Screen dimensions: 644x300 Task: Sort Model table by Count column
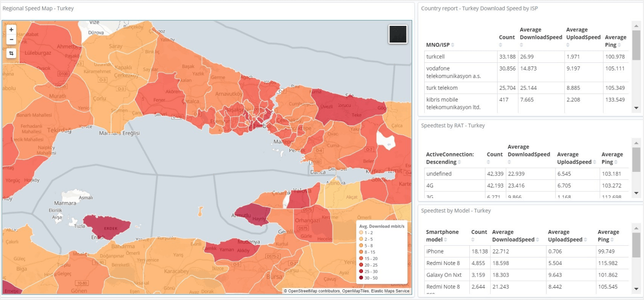click(x=473, y=240)
